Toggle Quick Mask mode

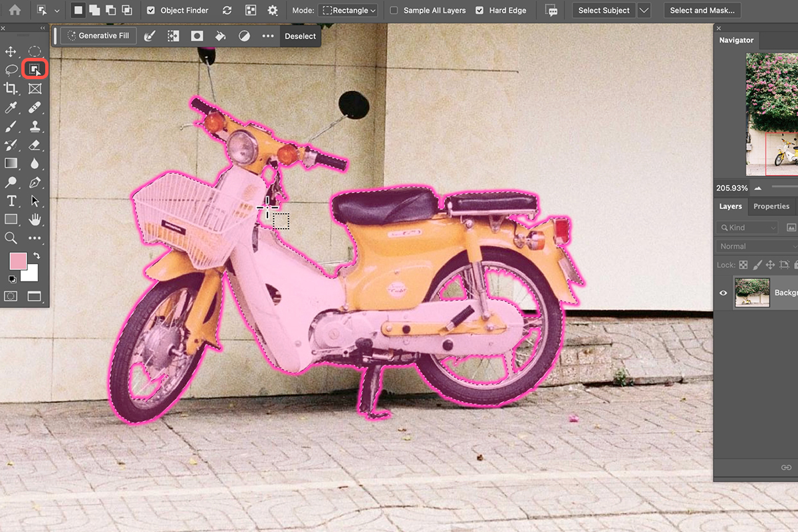tap(11, 296)
